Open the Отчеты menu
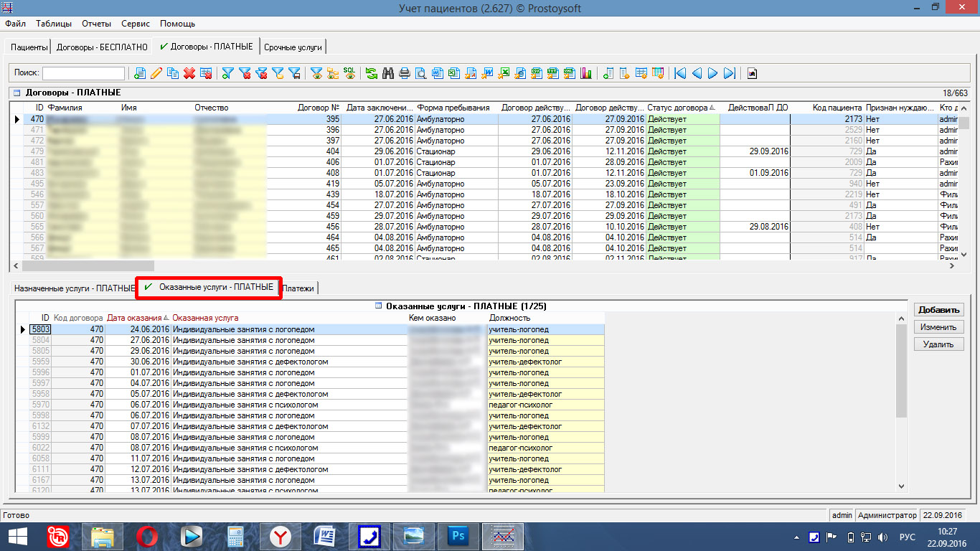 point(96,24)
